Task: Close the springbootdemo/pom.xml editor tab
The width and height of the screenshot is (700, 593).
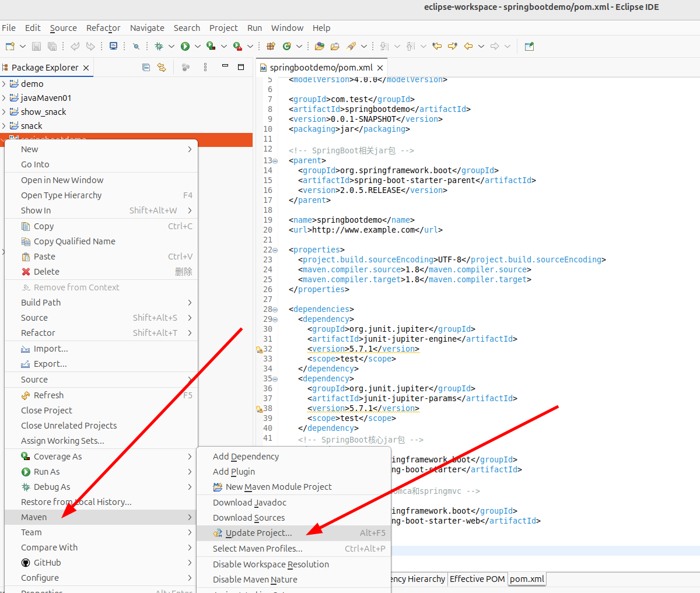Action: [x=380, y=68]
